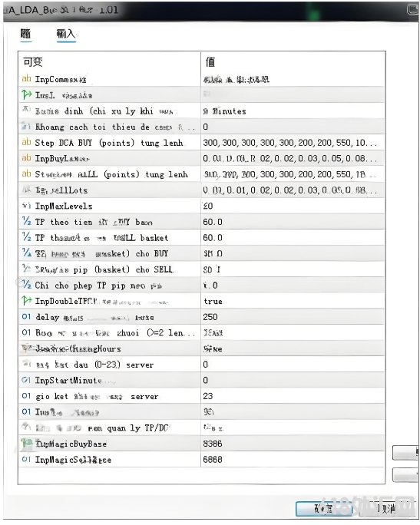Click the 取消 cancel button
The image size is (420, 525).
386,509
